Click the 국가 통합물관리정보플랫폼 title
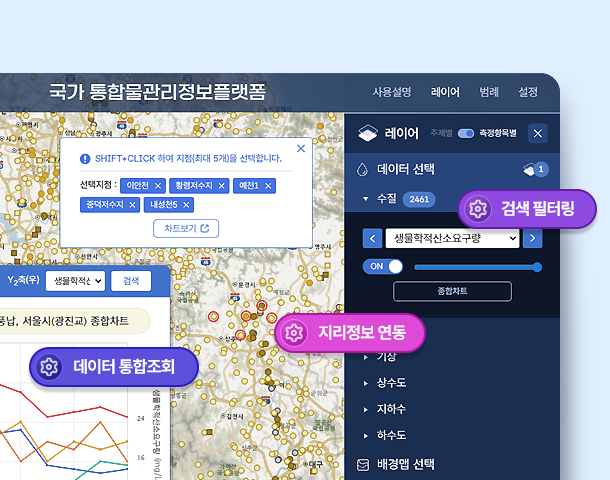Screen dimensions: 610x480 158,92
